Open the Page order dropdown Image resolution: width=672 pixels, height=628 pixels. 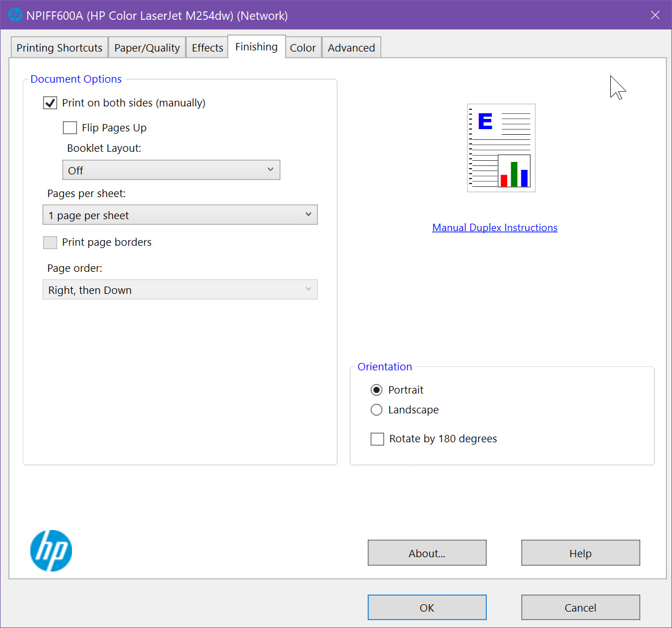pos(180,289)
